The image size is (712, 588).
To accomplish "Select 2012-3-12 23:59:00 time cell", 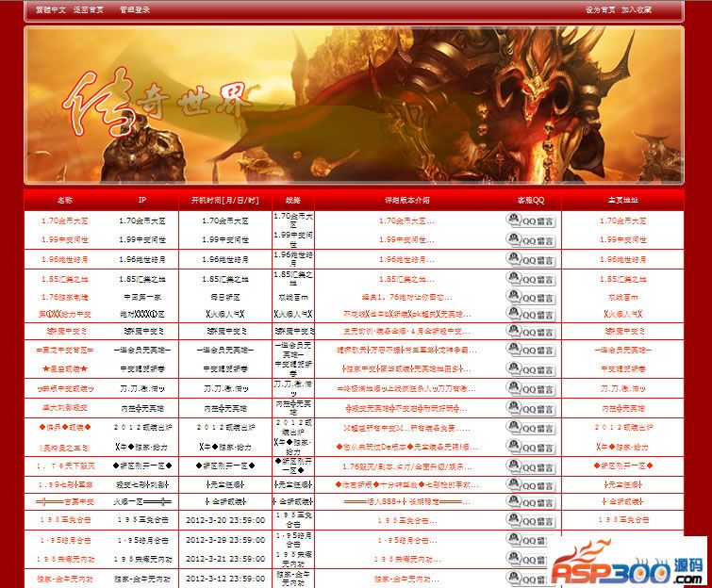I will click(225, 579).
